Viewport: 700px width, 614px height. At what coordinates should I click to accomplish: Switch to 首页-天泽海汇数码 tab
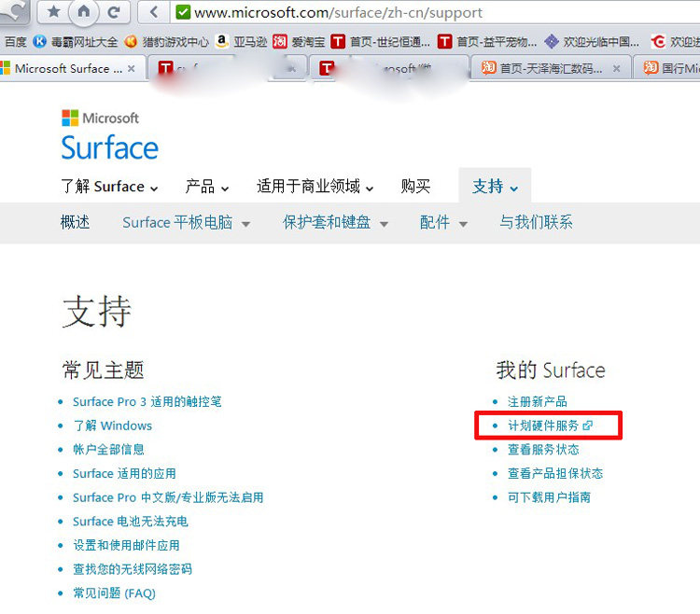550,68
